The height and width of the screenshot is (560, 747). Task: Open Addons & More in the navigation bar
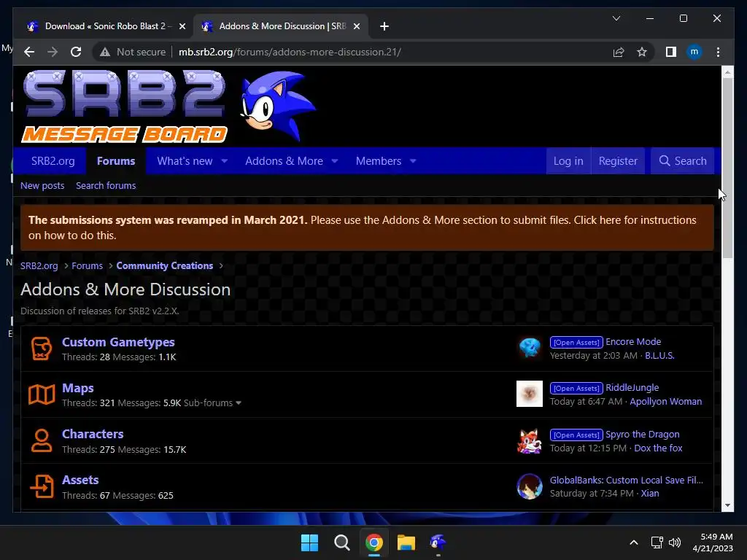tap(284, 161)
